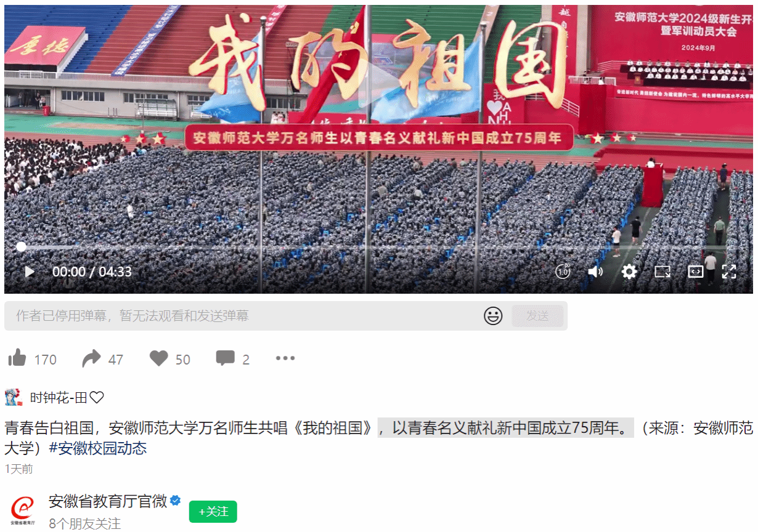Click the video progress bar start handle

tap(21, 247)
